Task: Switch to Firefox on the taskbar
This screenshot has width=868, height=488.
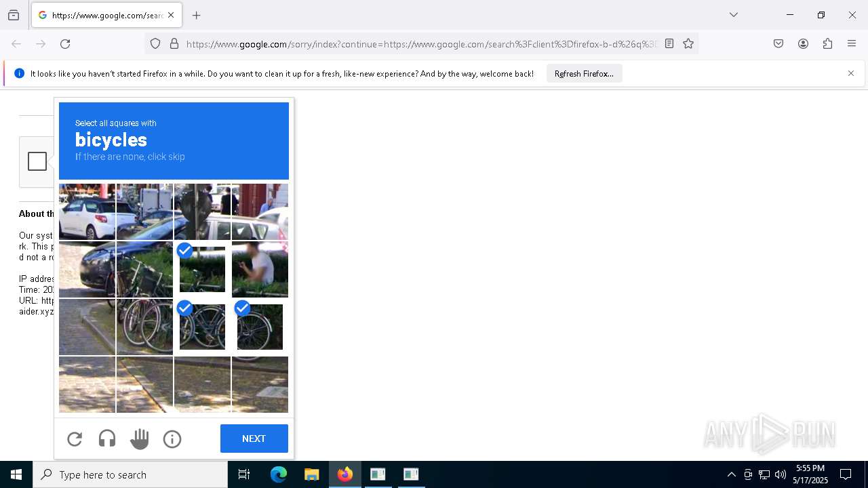Action: pos(344,474)
